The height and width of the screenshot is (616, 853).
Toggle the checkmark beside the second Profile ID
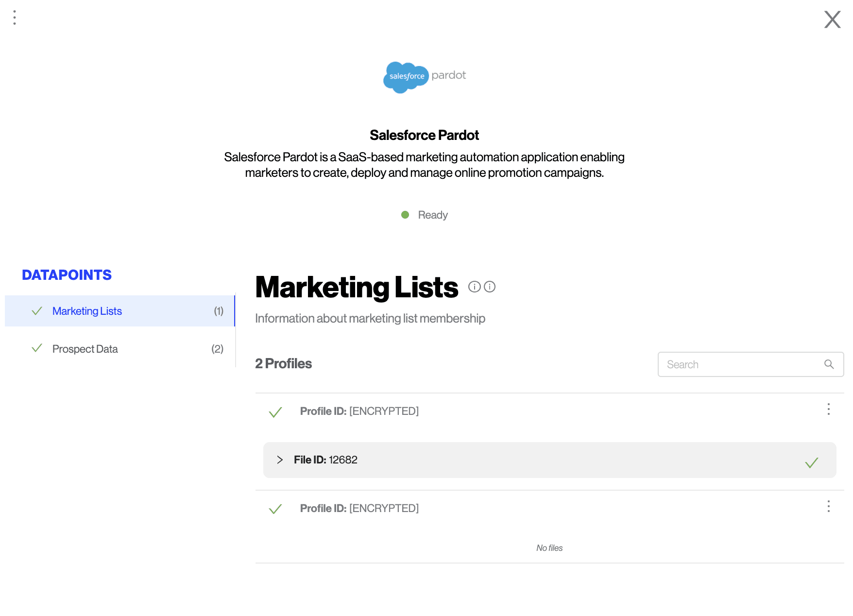click(x=275, y=509)
